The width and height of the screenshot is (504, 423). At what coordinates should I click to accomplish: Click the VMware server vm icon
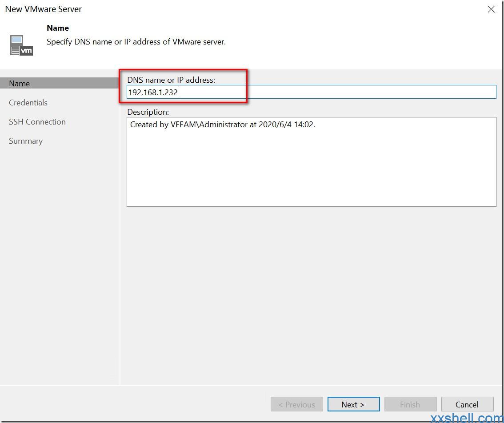tap(21, 45)
